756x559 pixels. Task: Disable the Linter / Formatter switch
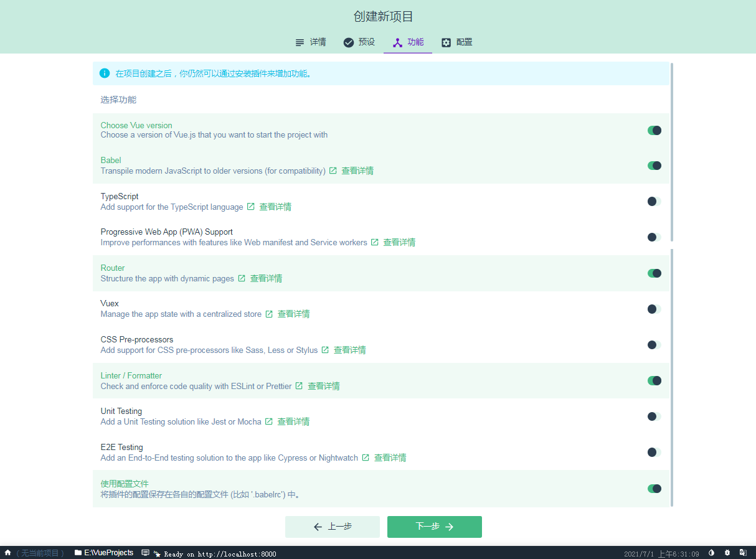pos(654,380)
